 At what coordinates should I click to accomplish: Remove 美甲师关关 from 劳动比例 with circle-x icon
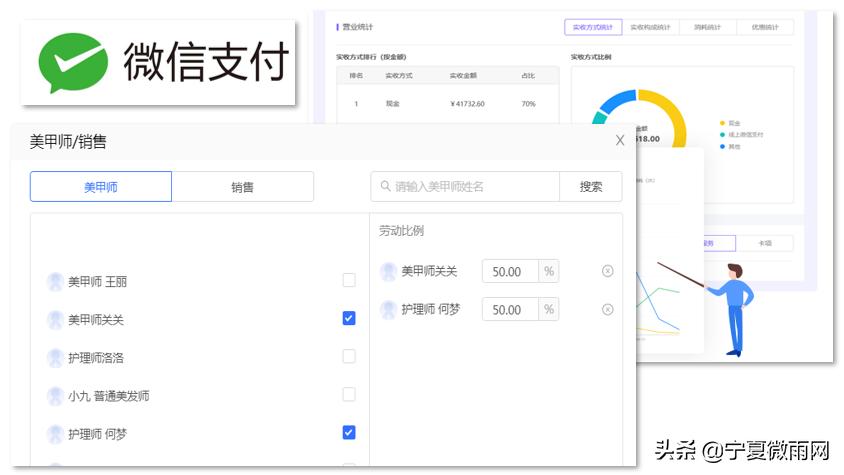coord(607,271)
